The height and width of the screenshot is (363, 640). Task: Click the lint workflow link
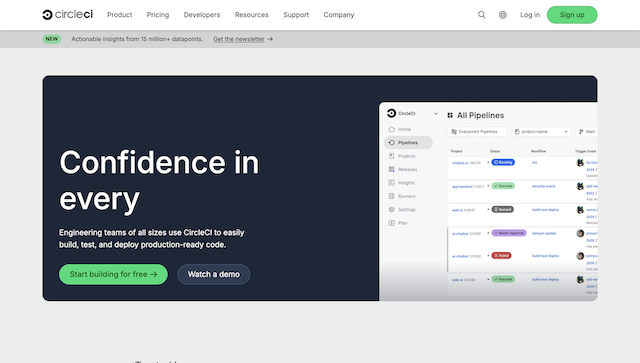[x=535, y=163]
